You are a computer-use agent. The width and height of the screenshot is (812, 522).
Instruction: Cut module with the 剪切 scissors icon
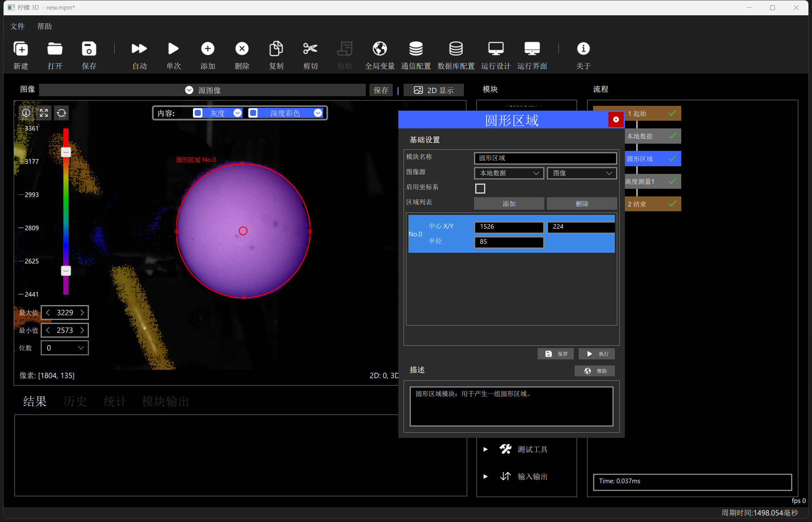click(310, 49)
